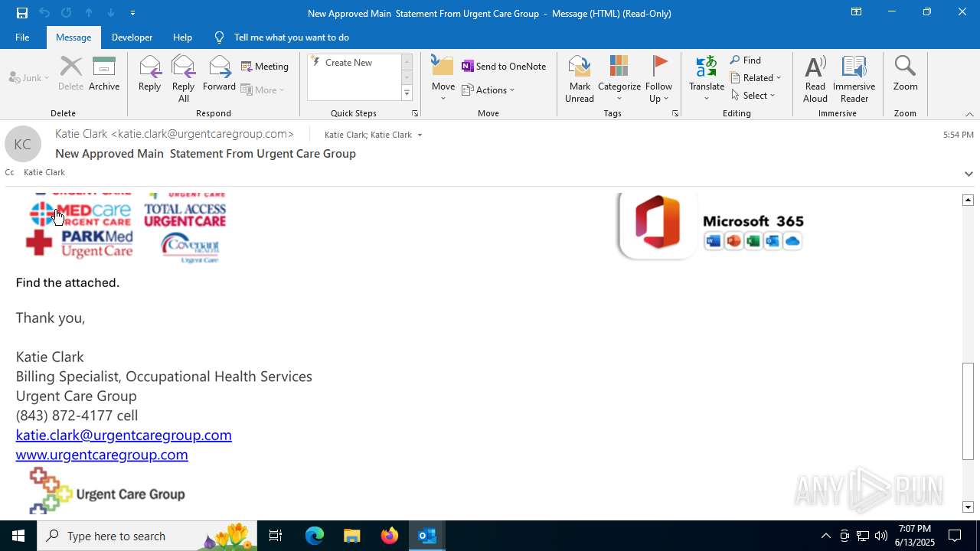Go to Next Item with down arrow
This screenshot has height=551, width=980.
pyautogui.click(x=111, y=13)
